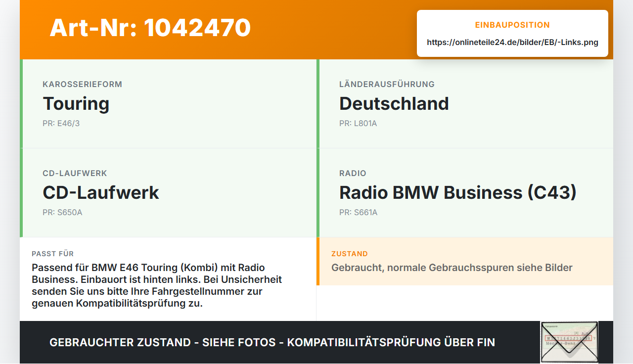This screenshot has height=364, width=633.
Task: Open the onlineteile24.de Links.png image URL
Action: (512, 43)
